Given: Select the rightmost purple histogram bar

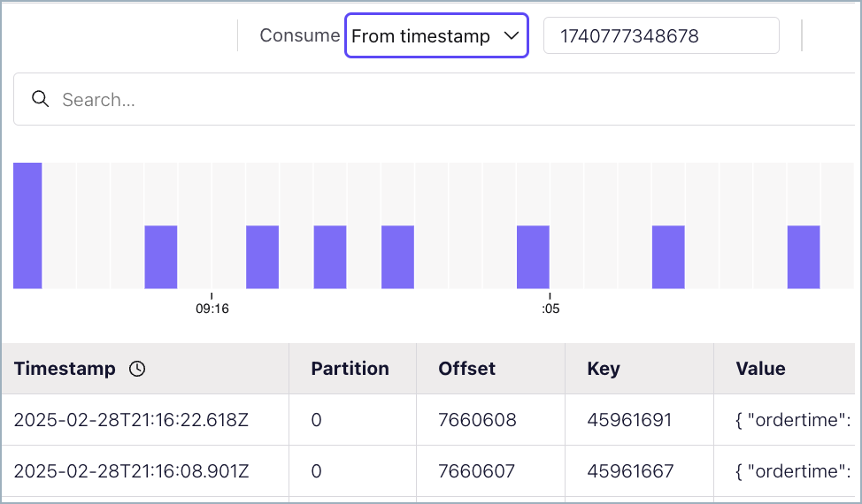Looking at the screenshot, I should tap(804, 256).
